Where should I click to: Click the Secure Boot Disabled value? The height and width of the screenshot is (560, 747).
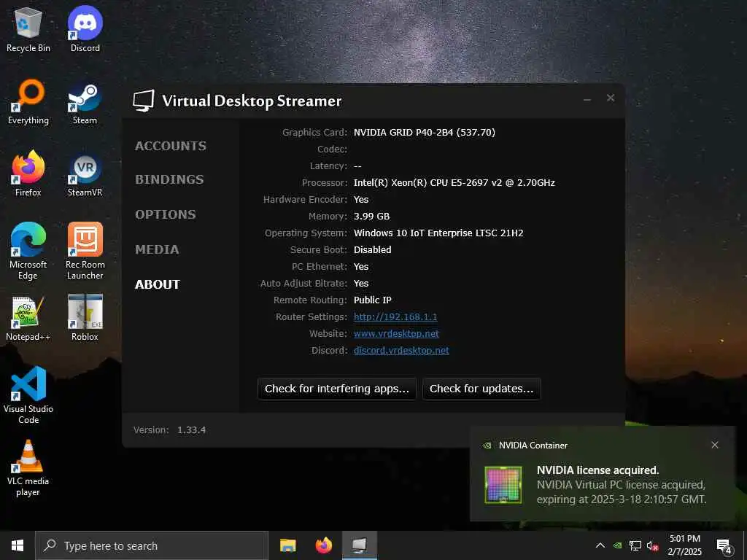tap(372, 249)
